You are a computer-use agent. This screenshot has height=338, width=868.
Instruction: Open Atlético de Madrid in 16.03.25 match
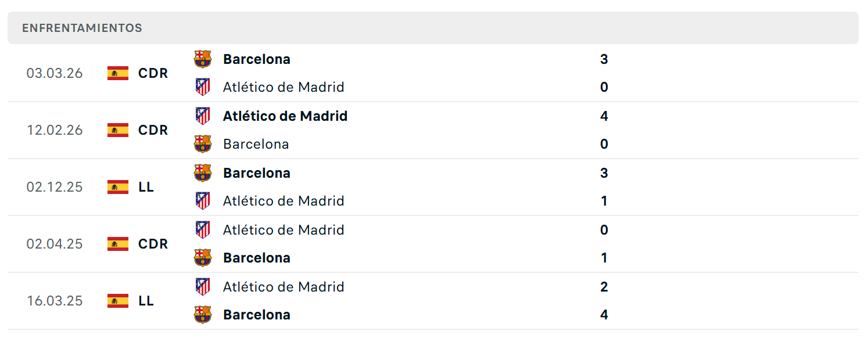(x=284, y=287)
